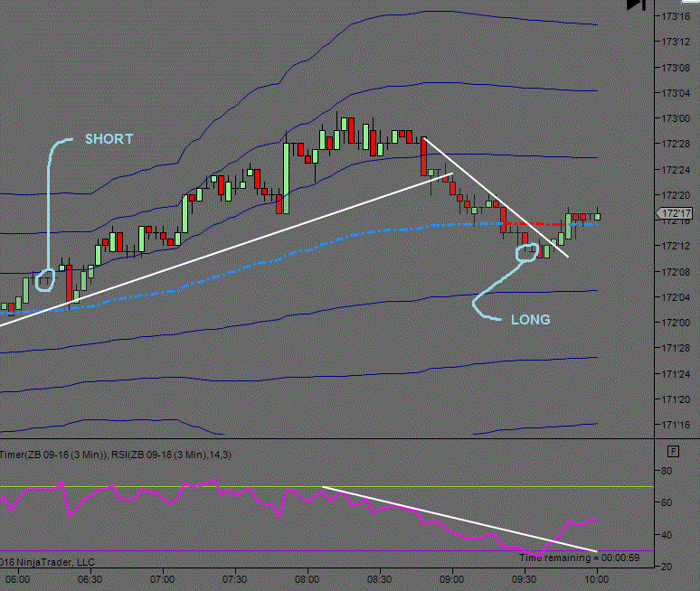Click the 171'20 price axis label
The width and height of the screenshot is (700, 591).
pyautogui.click(x=676, y=399)
